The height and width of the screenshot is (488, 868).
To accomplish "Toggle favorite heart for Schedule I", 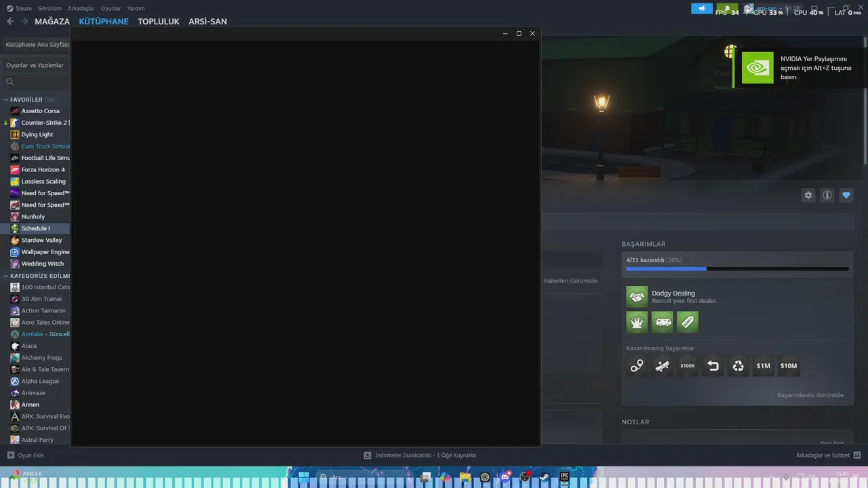I will pos(846,195).
